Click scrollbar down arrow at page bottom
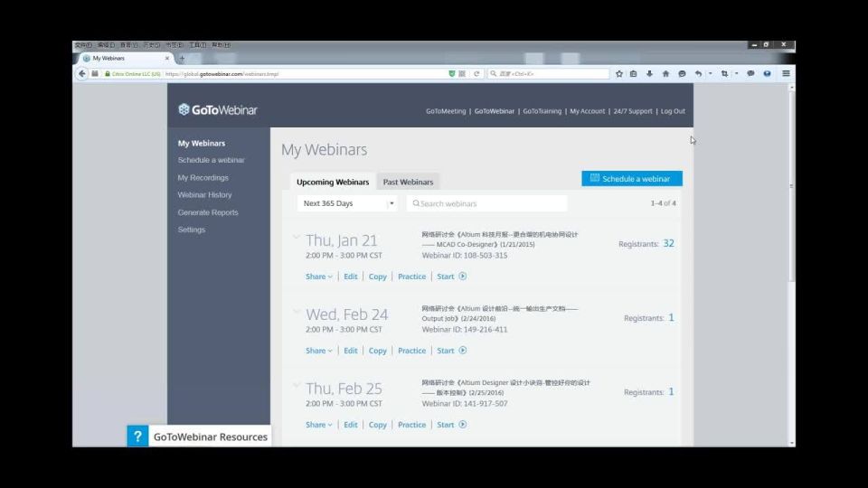This screenshot has height=488, width=868. point(792,443)
